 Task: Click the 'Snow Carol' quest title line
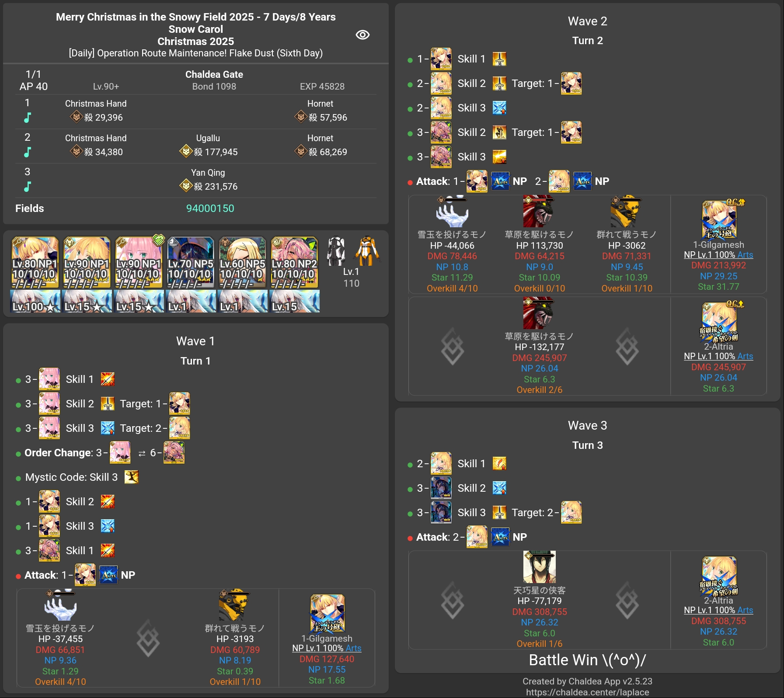[196, 29]
